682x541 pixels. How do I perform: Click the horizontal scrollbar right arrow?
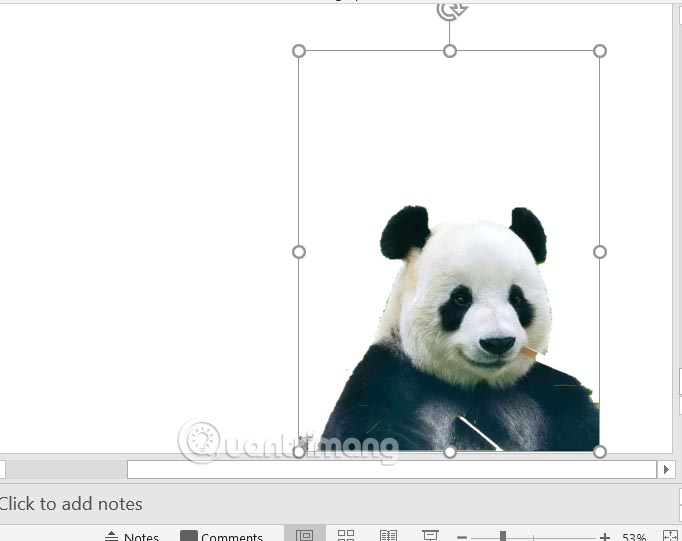(666, 469)
